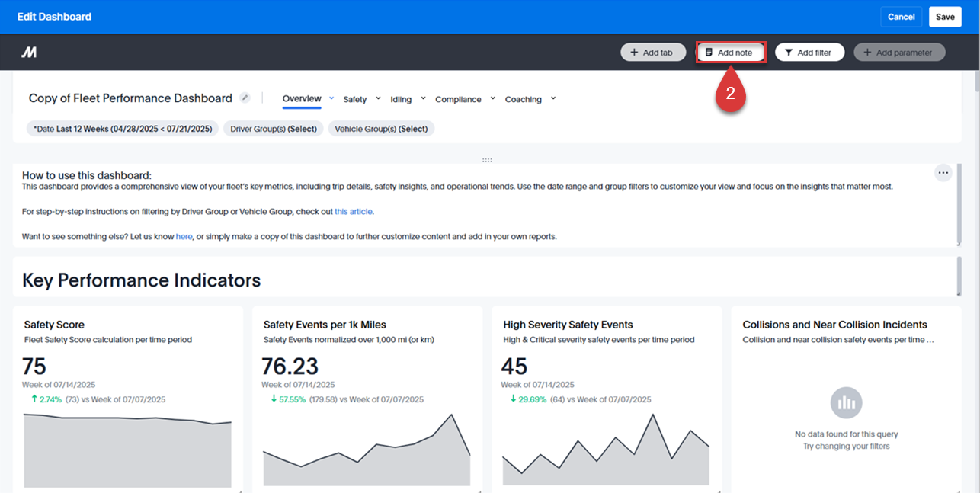Switch to the Compliance tab

[458, 99]
